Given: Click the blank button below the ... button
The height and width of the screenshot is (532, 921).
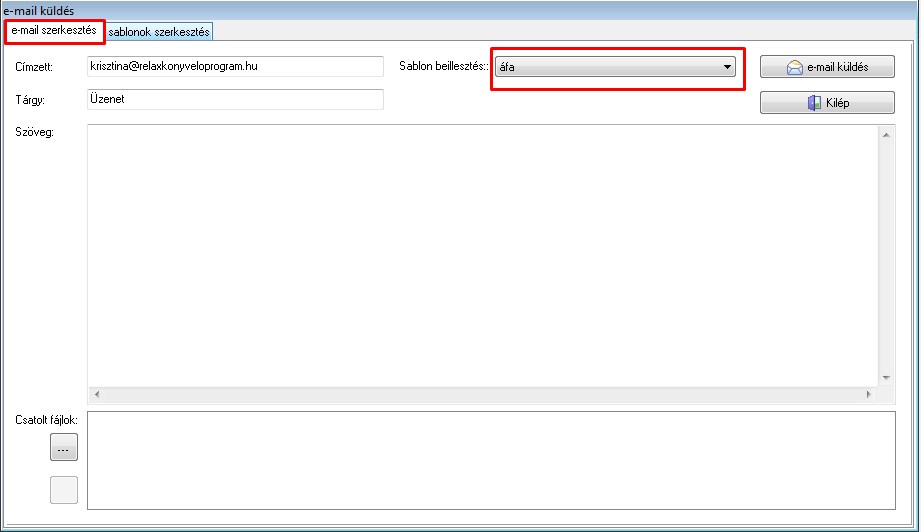Looking at the screenshot, I should (x=63, y=490).
